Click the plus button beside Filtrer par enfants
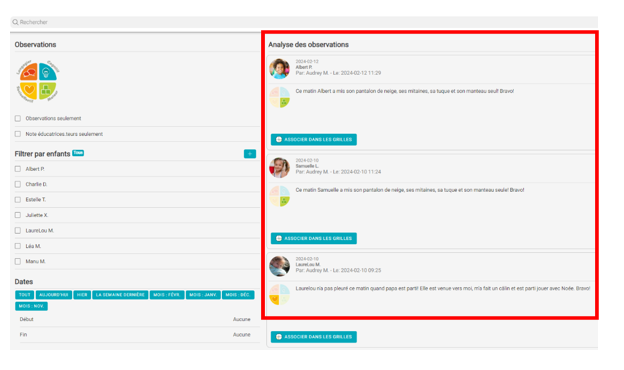 point(250,154)
